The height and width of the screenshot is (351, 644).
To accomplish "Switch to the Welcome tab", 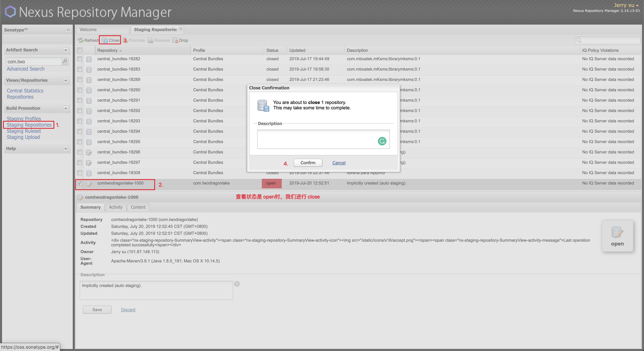I will (103, 30).
